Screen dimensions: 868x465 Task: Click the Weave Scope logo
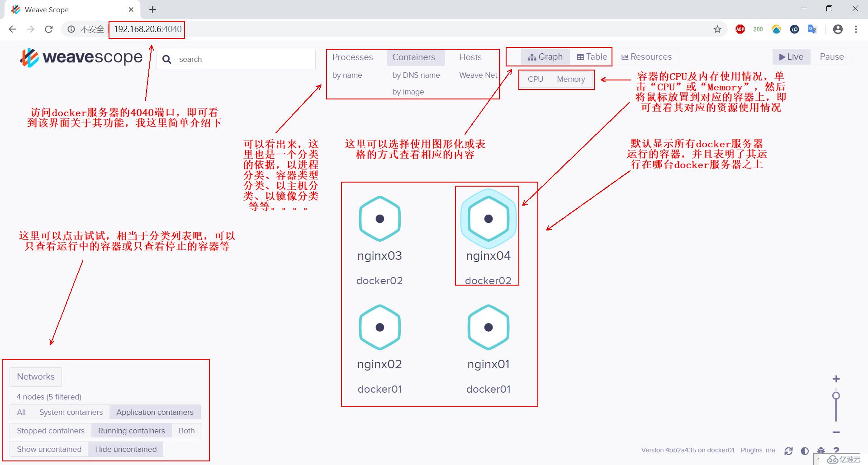[81, 58]
